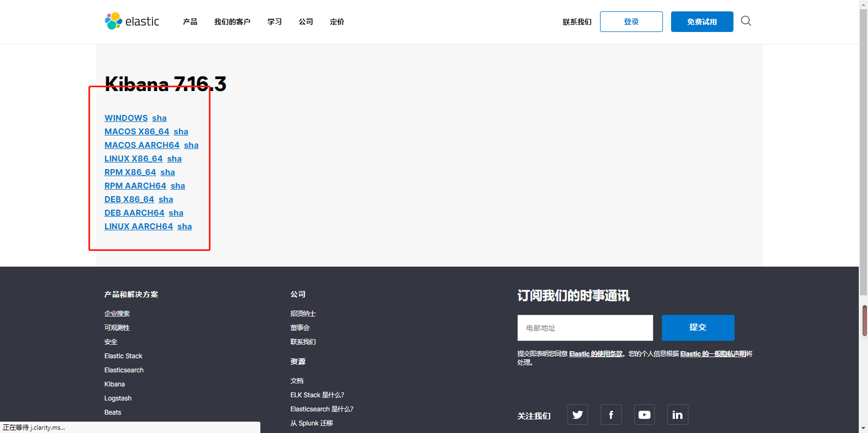Open Beats footer link
This screenshot has width=868, height=433.
pyautogui.click(x=113, y=412)
